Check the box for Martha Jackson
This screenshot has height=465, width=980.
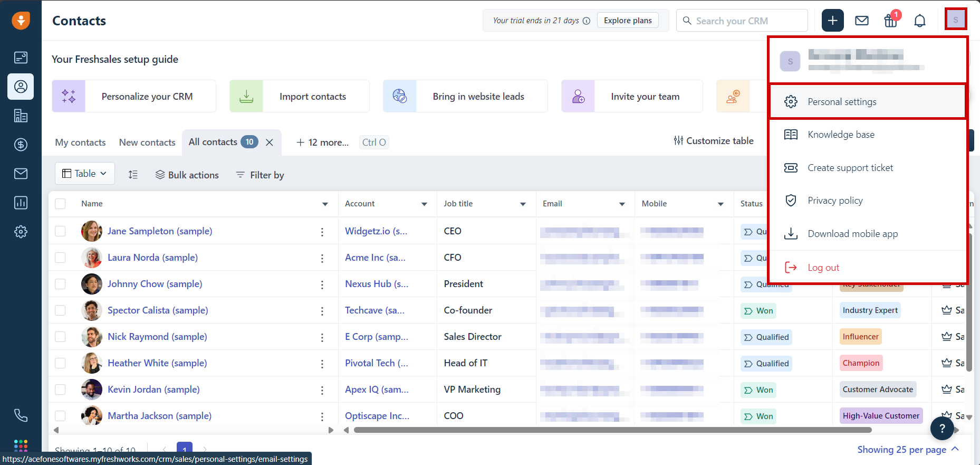point(60,416)
